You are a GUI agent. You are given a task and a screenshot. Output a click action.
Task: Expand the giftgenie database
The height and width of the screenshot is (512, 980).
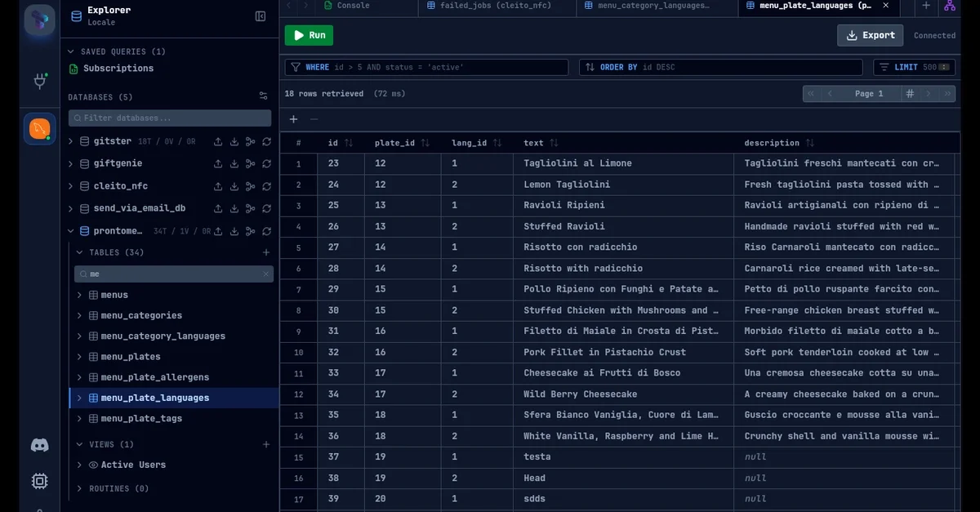click(71, 163)
